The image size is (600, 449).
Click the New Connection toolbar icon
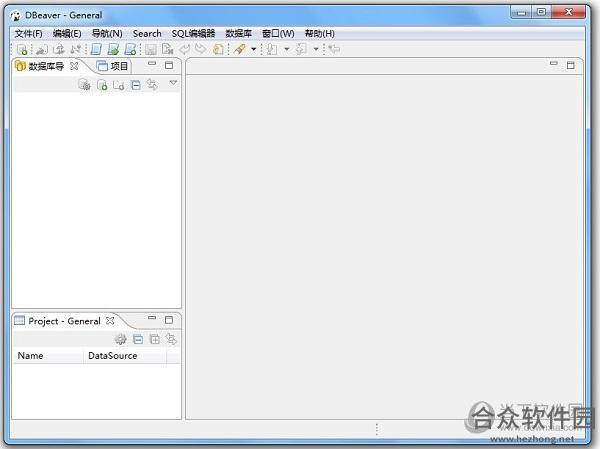coord(22,49)
